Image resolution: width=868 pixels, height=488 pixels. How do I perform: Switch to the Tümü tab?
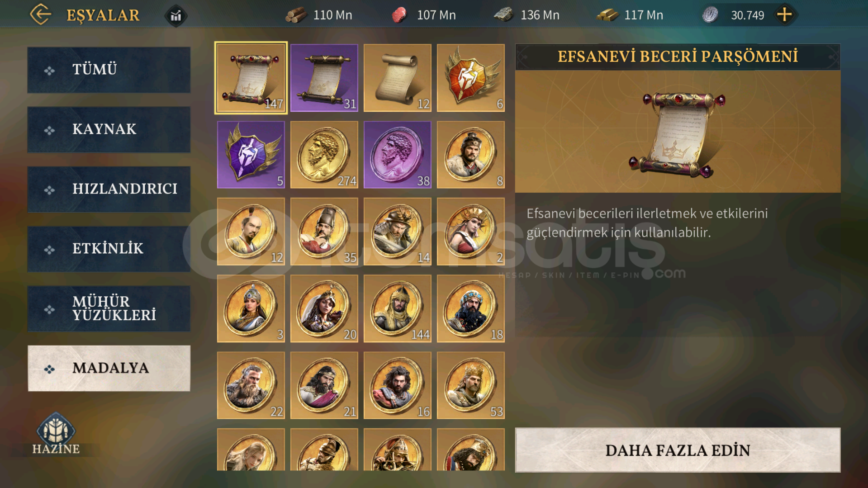[x=109, y=70]
